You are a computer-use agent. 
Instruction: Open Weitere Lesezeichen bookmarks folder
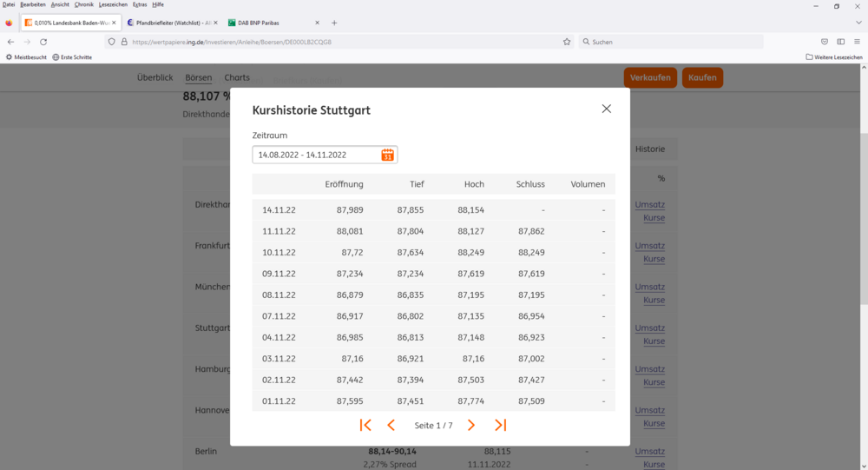[x=834, y=57]
